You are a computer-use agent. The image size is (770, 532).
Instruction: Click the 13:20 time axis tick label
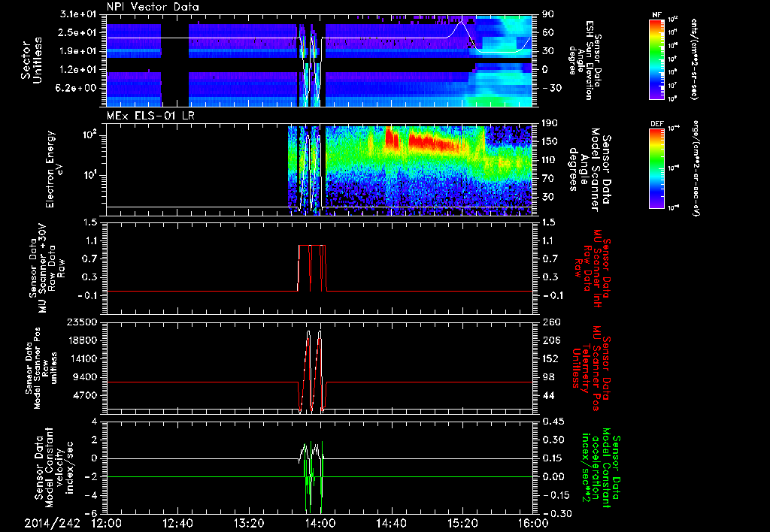249,523
